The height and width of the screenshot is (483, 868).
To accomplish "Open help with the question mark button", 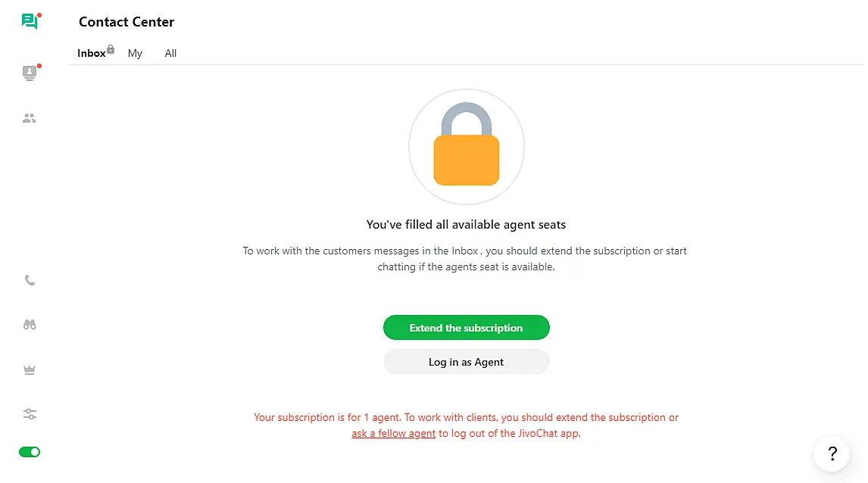I will (832, 453).
